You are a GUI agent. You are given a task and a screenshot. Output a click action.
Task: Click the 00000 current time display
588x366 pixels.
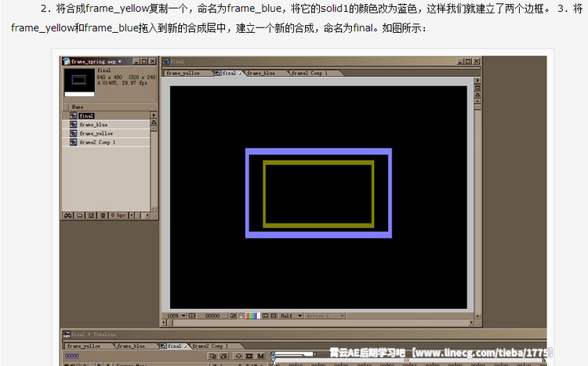[212, 316]
